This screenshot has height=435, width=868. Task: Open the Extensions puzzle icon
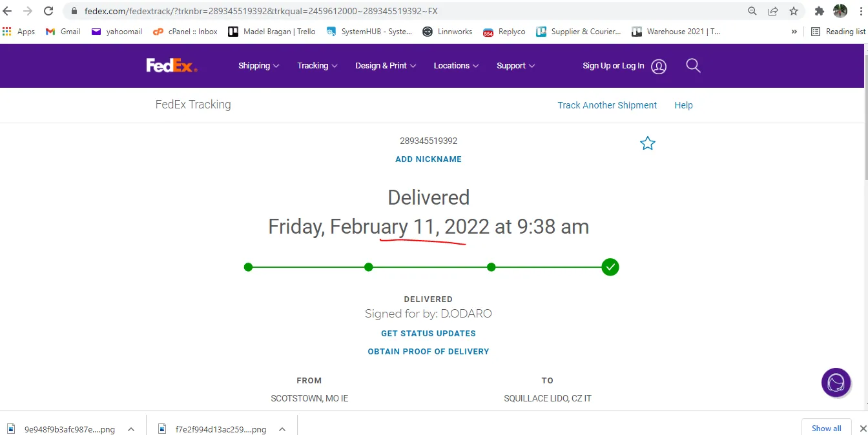pyautogui.click(x=820, y=11)
